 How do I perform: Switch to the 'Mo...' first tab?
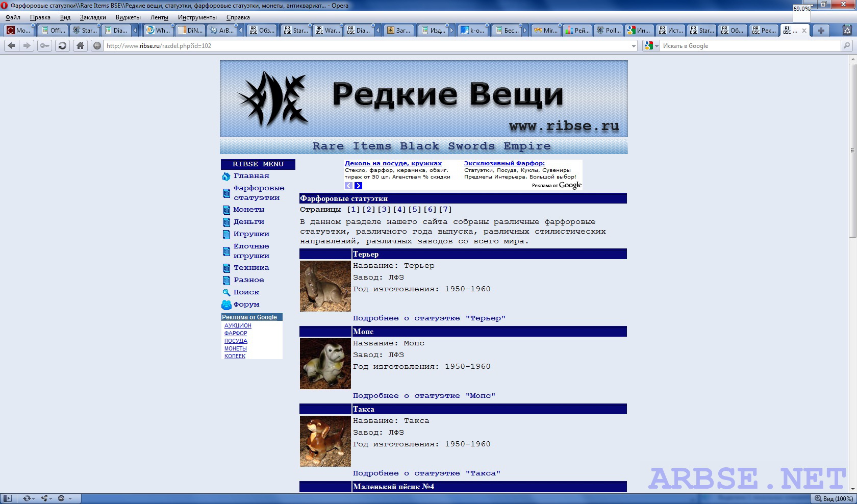click(x=19, y=31)
